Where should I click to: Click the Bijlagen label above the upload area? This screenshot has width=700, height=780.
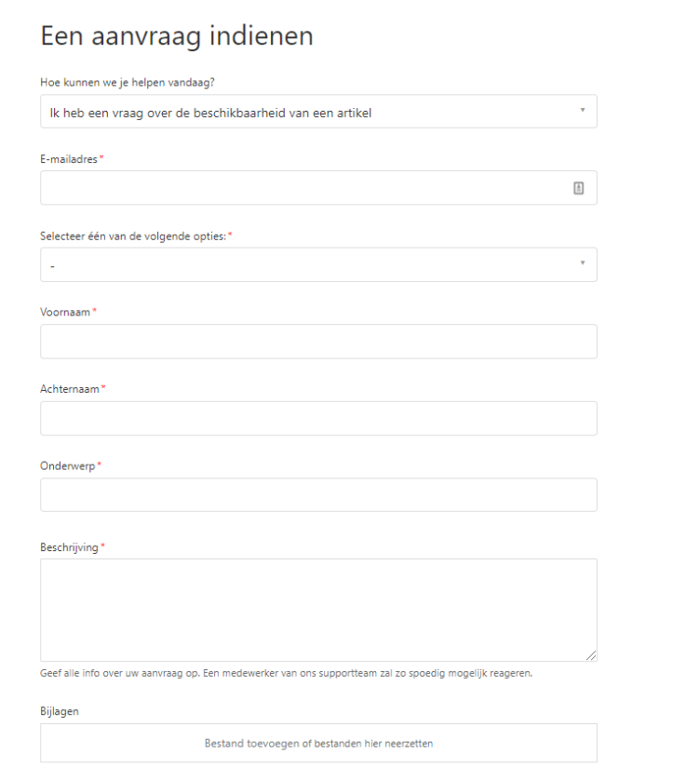tap(60, 712)
